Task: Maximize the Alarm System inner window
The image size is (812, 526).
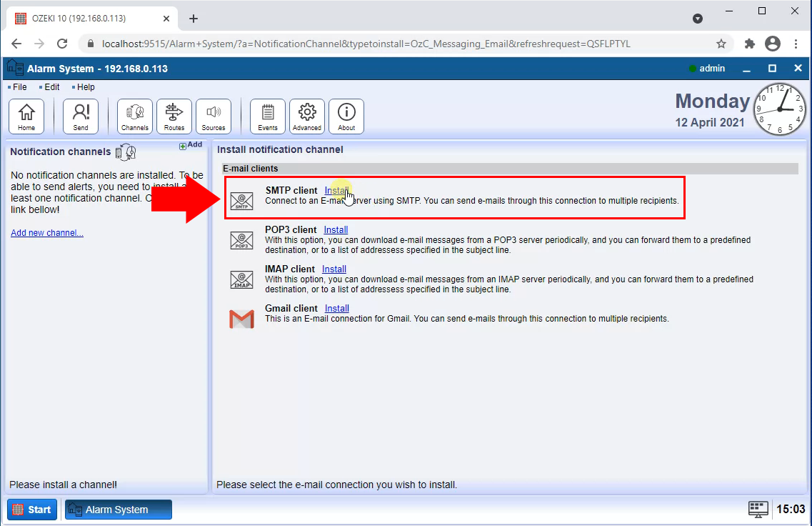Action: [x=772, y=69]
